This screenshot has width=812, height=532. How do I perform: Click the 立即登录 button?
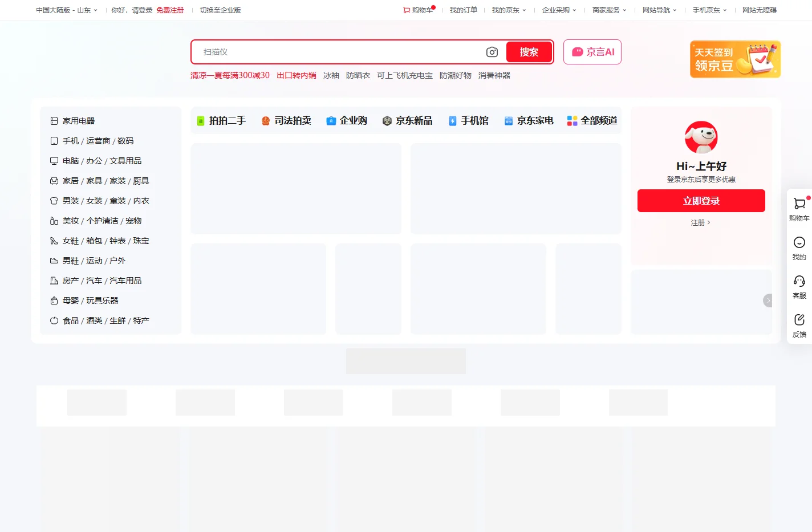(x=701, y=201)
